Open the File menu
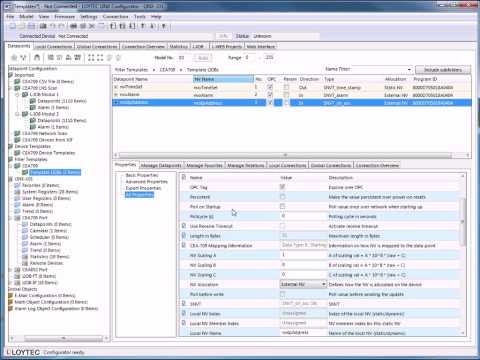Viewport: 480px width, 360px height. 10,16
